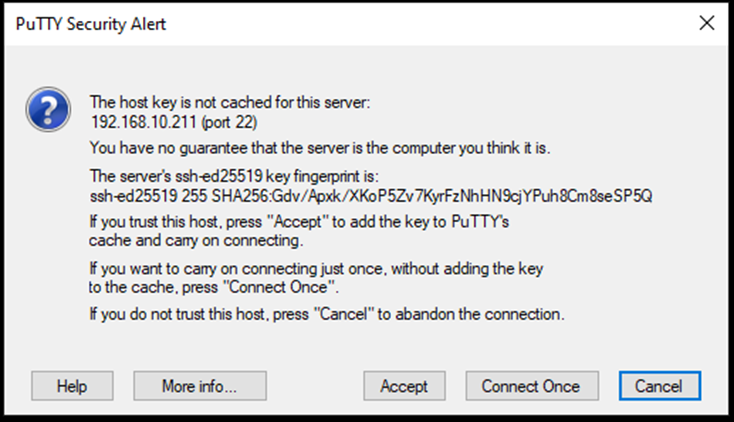Click the 'cache and carry on connecting' line
Screen dimensions: 734x422
pyautogui.click(x=196, y=240)
